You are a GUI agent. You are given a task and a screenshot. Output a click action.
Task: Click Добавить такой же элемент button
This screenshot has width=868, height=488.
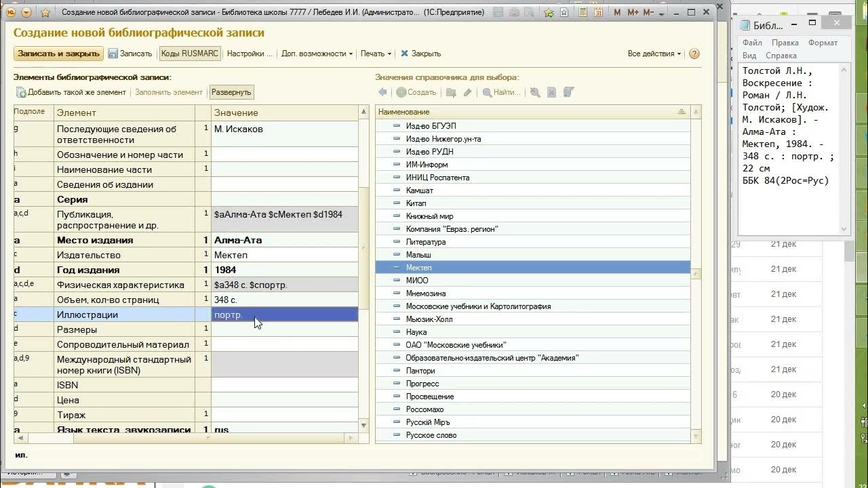(x=71, y=92)
